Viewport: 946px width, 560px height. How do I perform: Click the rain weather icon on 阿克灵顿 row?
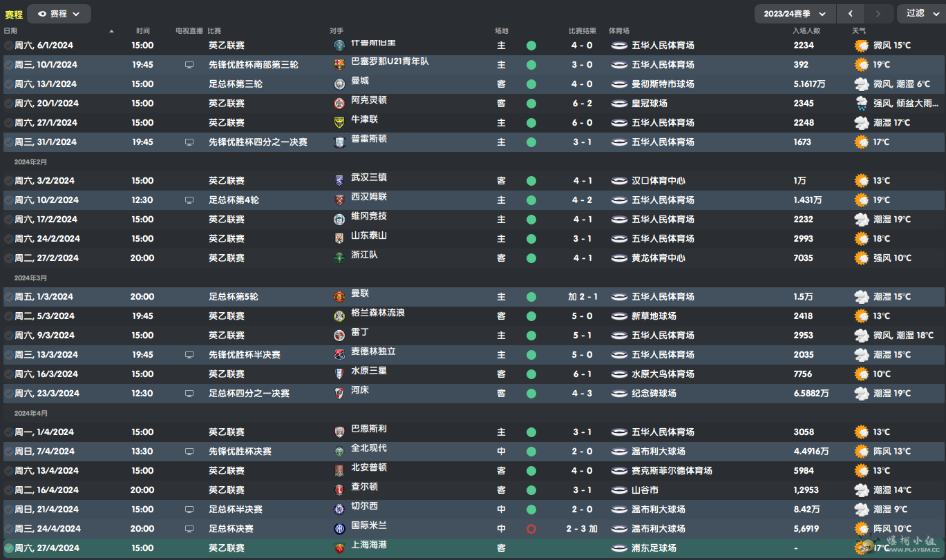pyautogui.click(x=861, y=104)
